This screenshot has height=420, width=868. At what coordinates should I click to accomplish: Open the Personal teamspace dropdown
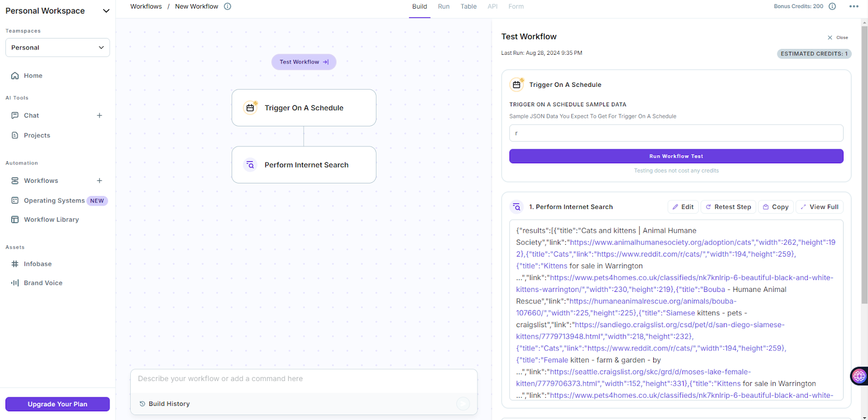58,48
